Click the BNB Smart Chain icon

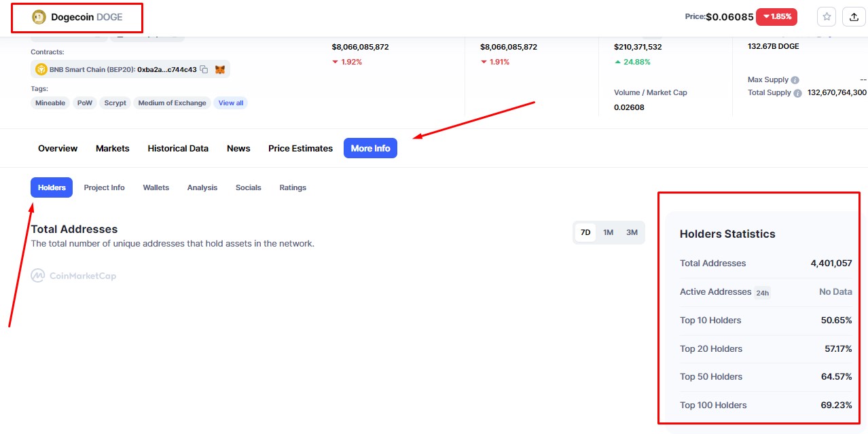click(41, 69)
